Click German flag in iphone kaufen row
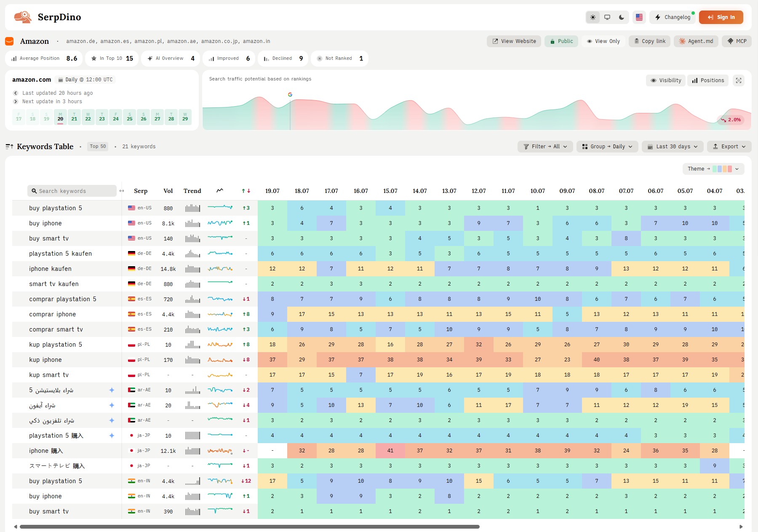This screenshot has width=758, height=532. pyautogui.click(x=132, y=269)
